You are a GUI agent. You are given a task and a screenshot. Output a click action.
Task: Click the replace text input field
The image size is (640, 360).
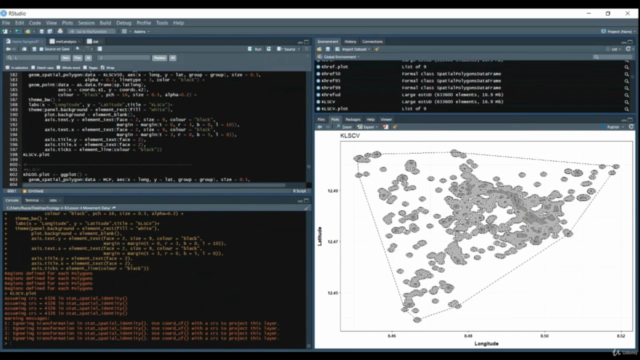coord(123,58)
